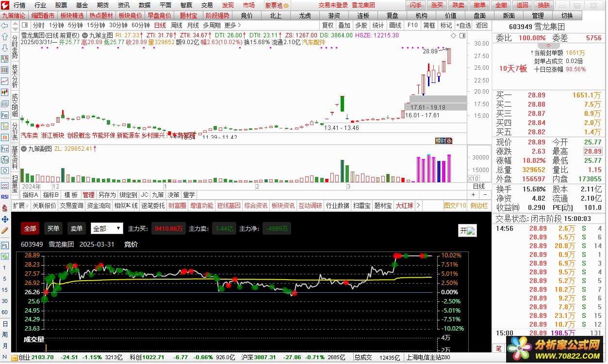The width and height of the screenshot is (608, 364).
Task: Click the right chevron after 大红球 tab
Action: click(418, 206)
